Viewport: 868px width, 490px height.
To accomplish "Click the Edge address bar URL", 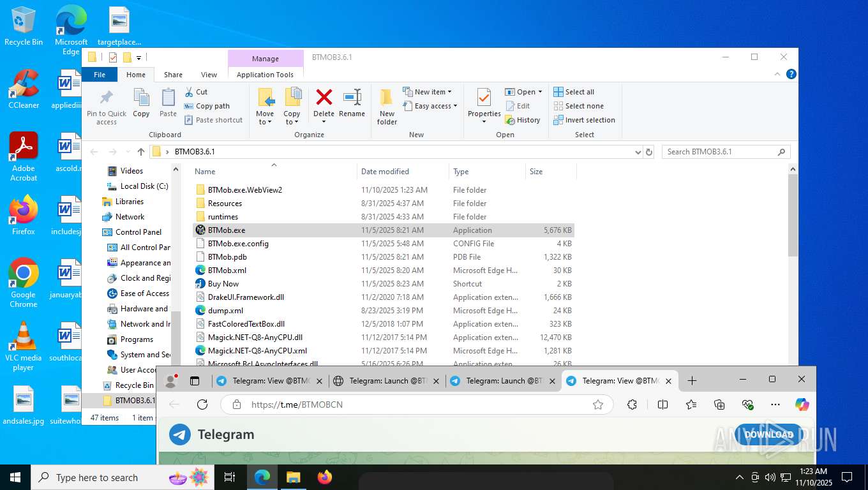I will [x=297, y=405].
